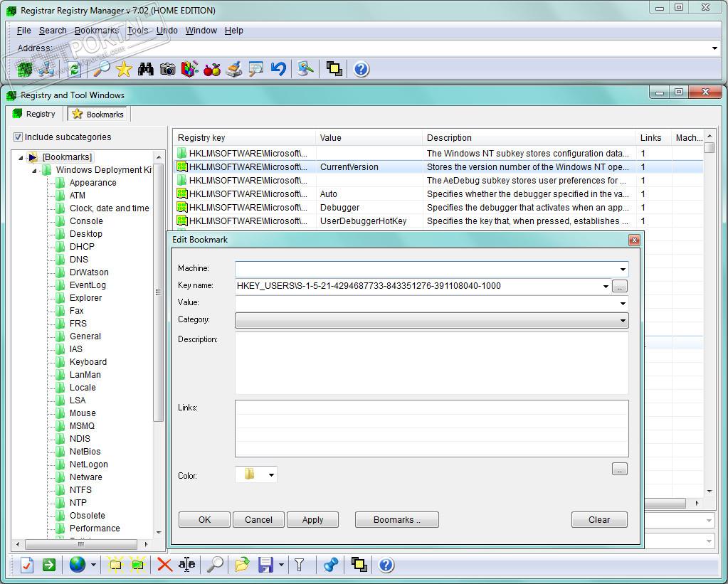The height and width of the screenshot is (584, 728).
Task: Click the document with red checkmark icon
Action: pyautogui.click(x=27, y=565)
